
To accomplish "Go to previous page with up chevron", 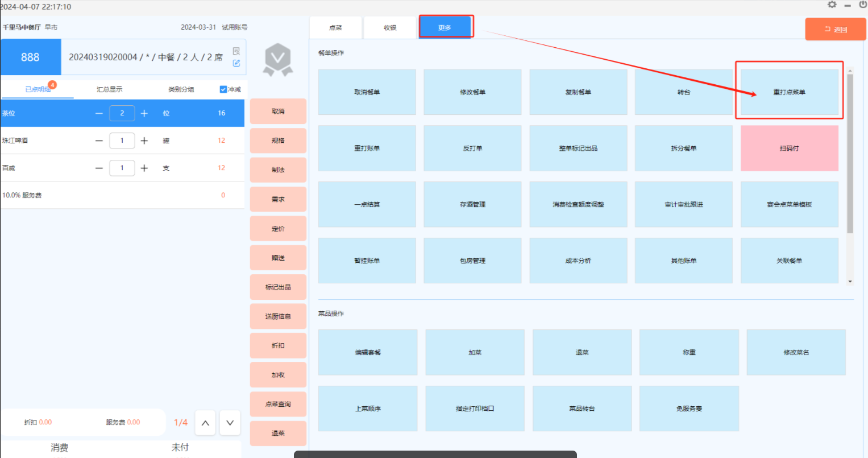I will [x=205, y=423].
